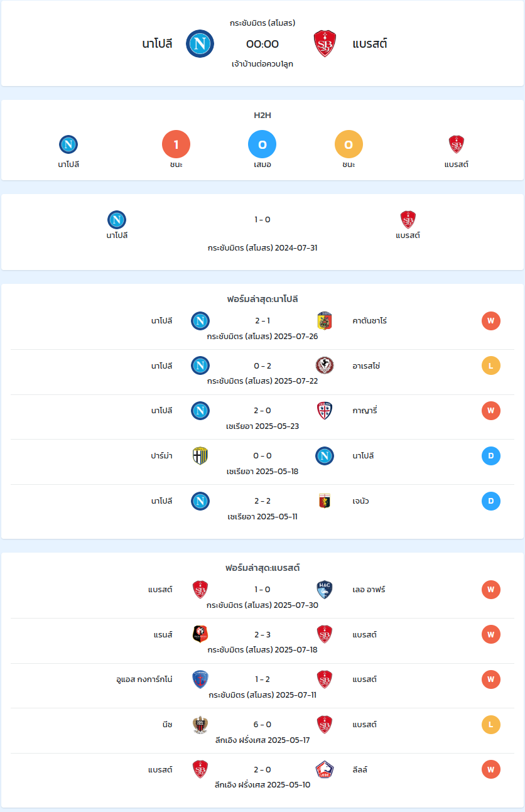The image size is (525, 812).
Task: Open the Le Havre HAC logo
Action: [x=325, y=590]
